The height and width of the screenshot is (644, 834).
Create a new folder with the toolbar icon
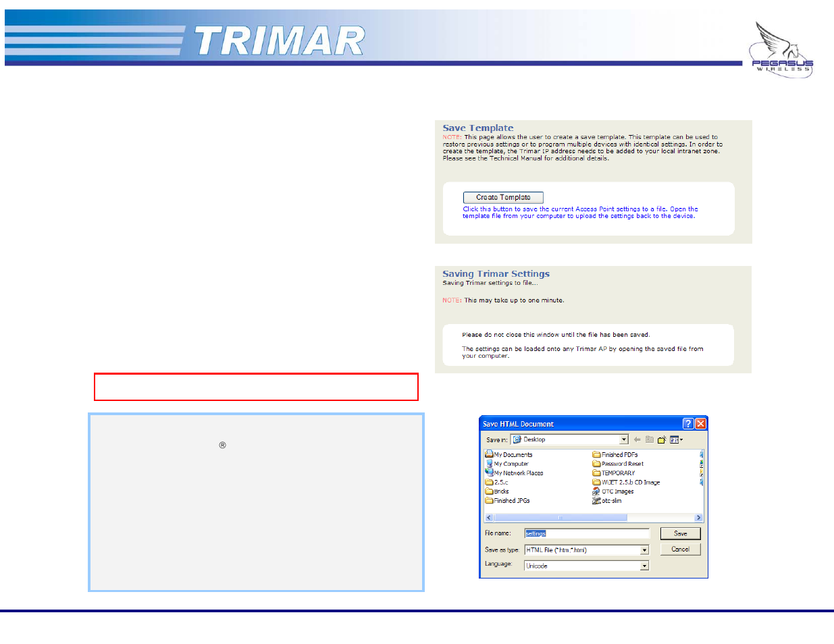point(662,439)
